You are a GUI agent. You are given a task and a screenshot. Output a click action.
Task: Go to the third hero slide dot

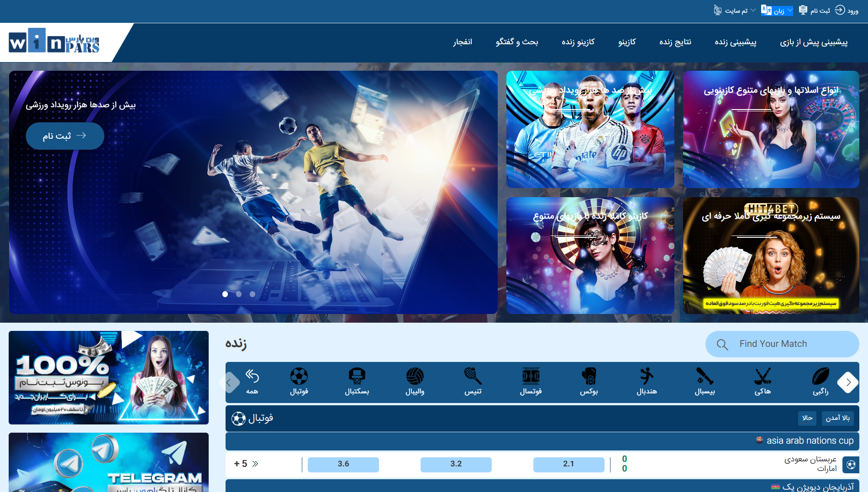(253, 294)
